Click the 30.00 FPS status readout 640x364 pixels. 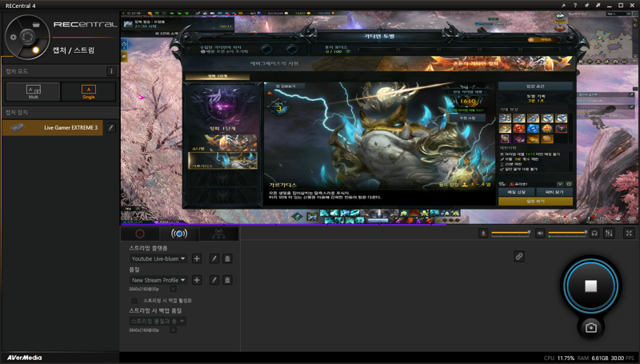coord(623,358)
